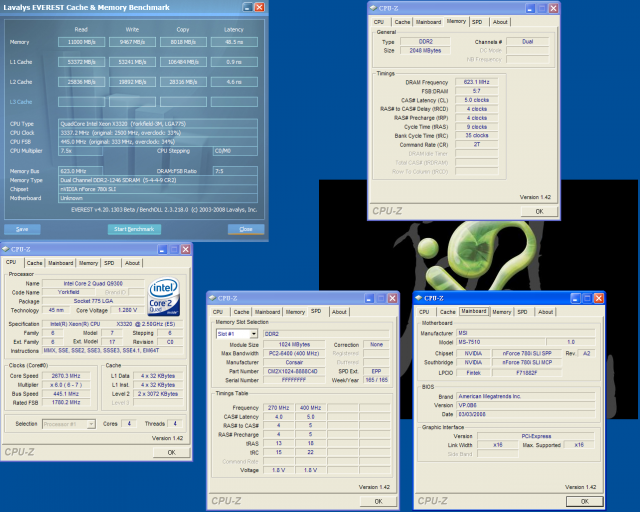Click Start Benchmark button in EVEREST

point(134,229)
